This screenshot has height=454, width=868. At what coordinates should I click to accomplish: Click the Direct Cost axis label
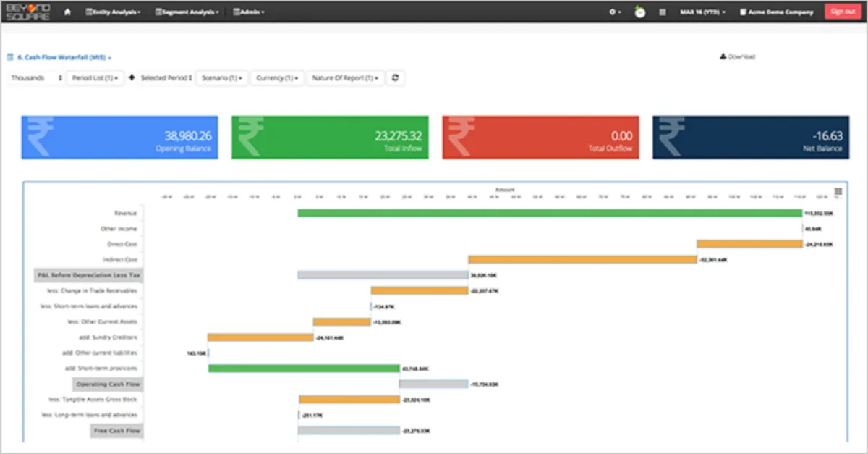click(x=122, y=244)
